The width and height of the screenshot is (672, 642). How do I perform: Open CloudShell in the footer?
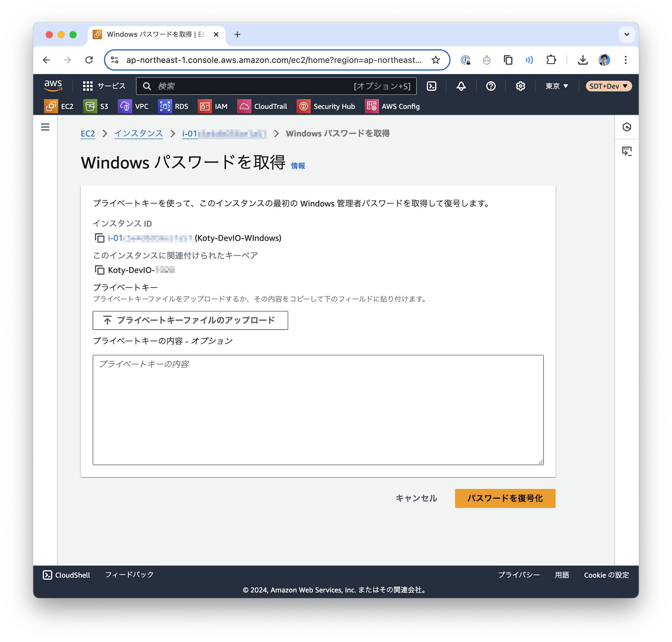click(x=67, y=575)
